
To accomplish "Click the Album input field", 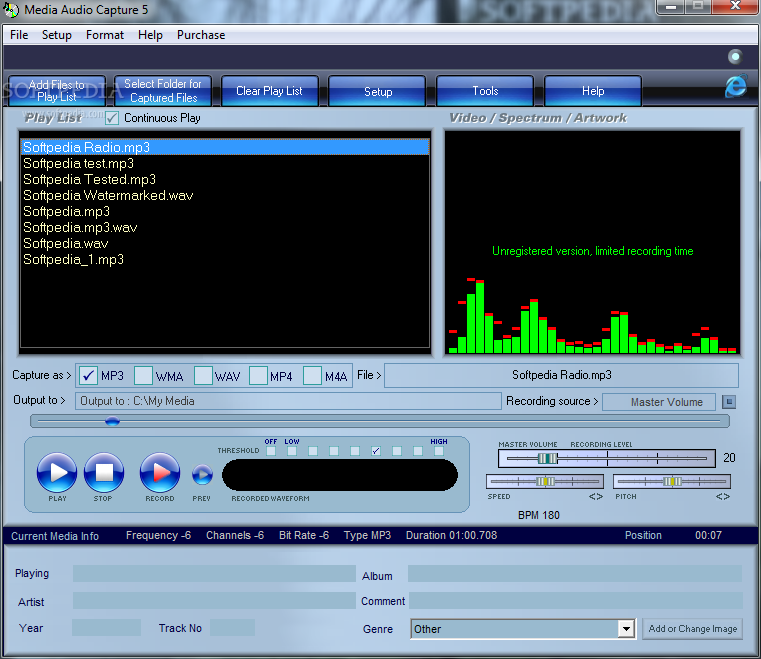I will pos(575,574).
